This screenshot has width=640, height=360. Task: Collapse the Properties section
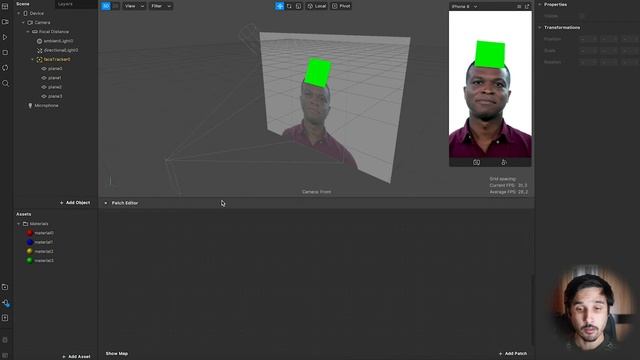pyautogui.click(x=540, y=4)
